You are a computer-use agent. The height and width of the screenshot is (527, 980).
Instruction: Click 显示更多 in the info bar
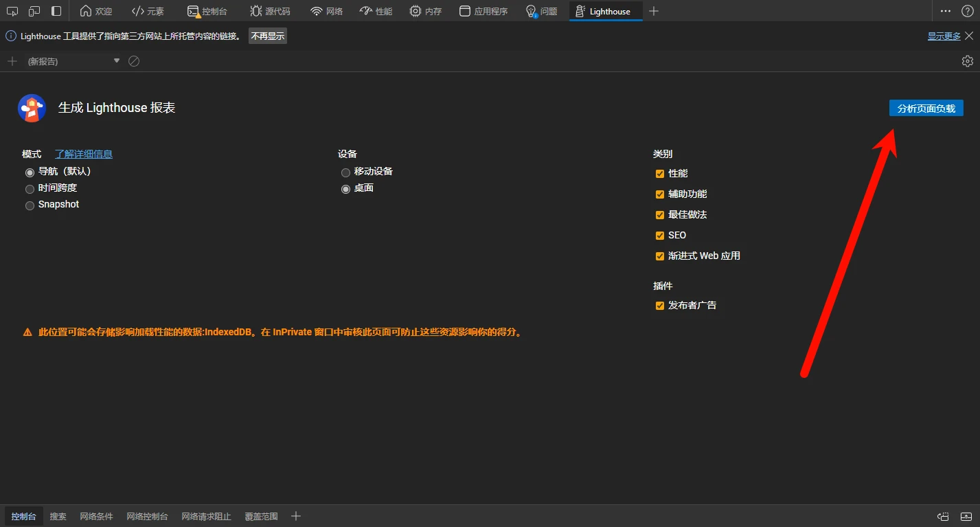(944, 36)
